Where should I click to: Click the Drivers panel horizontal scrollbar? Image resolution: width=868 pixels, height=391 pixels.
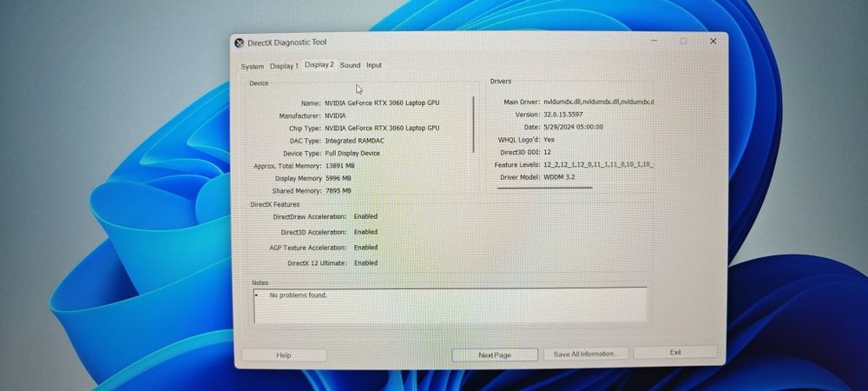[545, 188]
